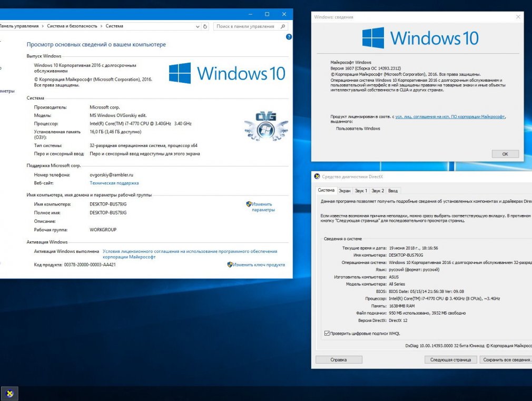Click the memory value 16384MB RAM
Screen dimensions: 532x401
[402, 306]
